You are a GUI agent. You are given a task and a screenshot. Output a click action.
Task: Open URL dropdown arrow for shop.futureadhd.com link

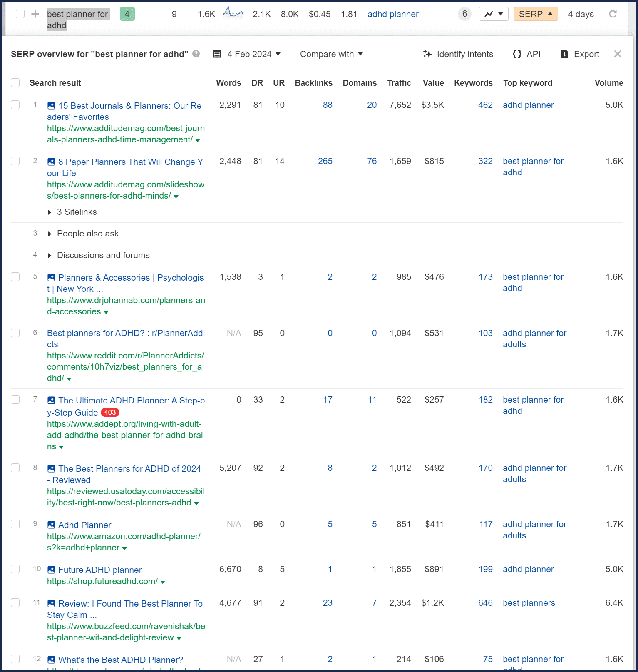(x=163, y=582)
